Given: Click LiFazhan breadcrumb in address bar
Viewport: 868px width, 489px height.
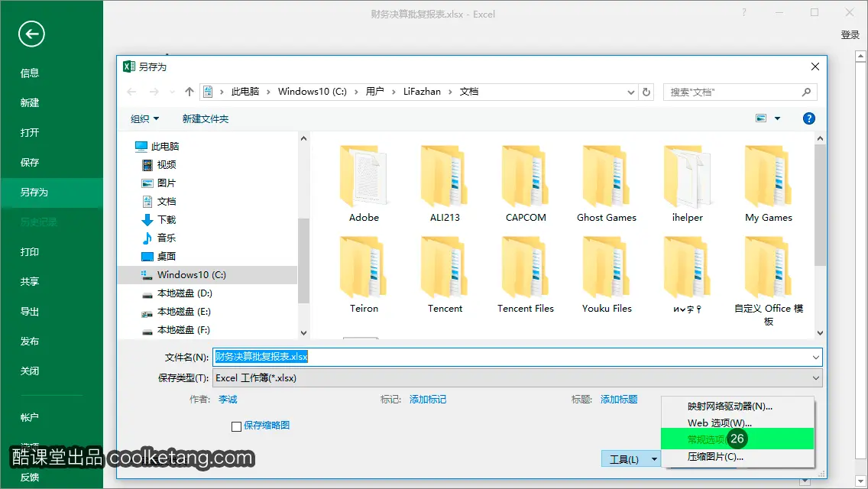Looking at the screenshot, I should point(422,92).
